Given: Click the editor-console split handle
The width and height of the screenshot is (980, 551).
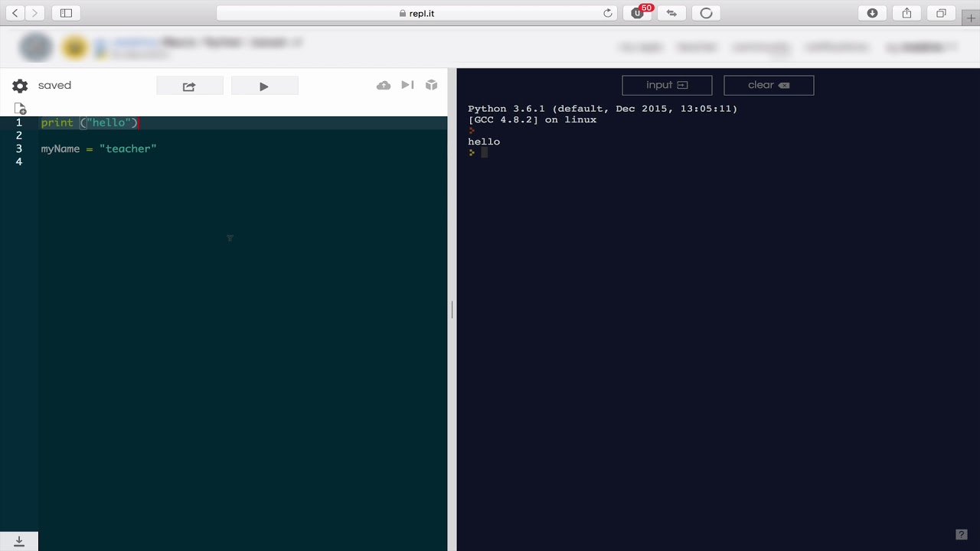Looking at the screenshot, I should pyautogui.click(x=452, y=310).
